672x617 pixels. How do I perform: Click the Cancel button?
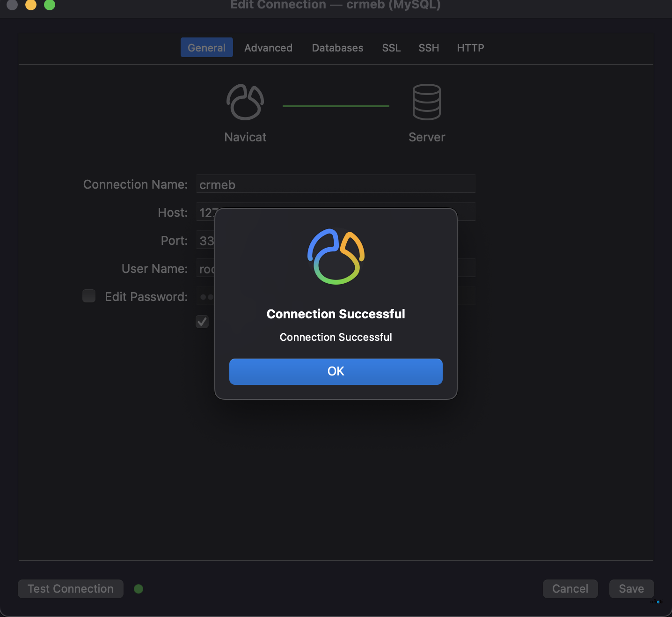(570, 588)
